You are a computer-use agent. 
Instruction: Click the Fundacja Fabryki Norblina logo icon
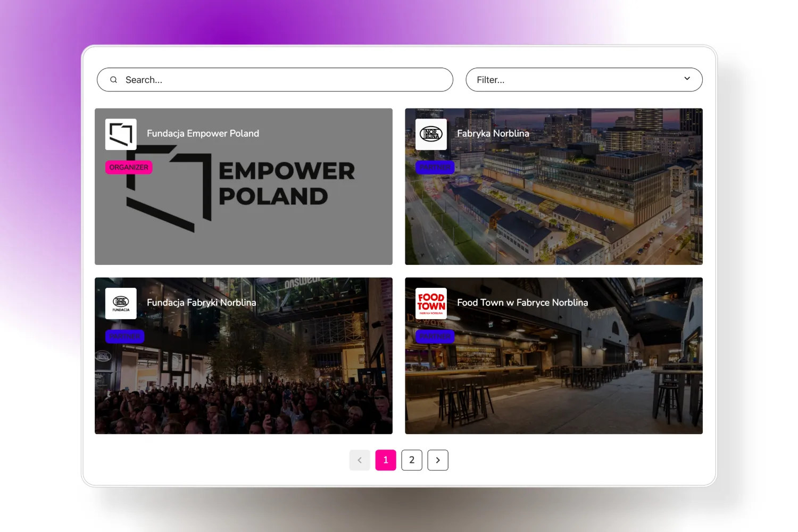click(121, 303)
